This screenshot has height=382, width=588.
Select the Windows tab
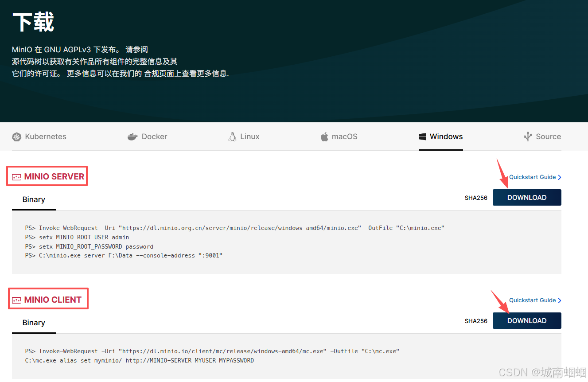click(441, 136)
